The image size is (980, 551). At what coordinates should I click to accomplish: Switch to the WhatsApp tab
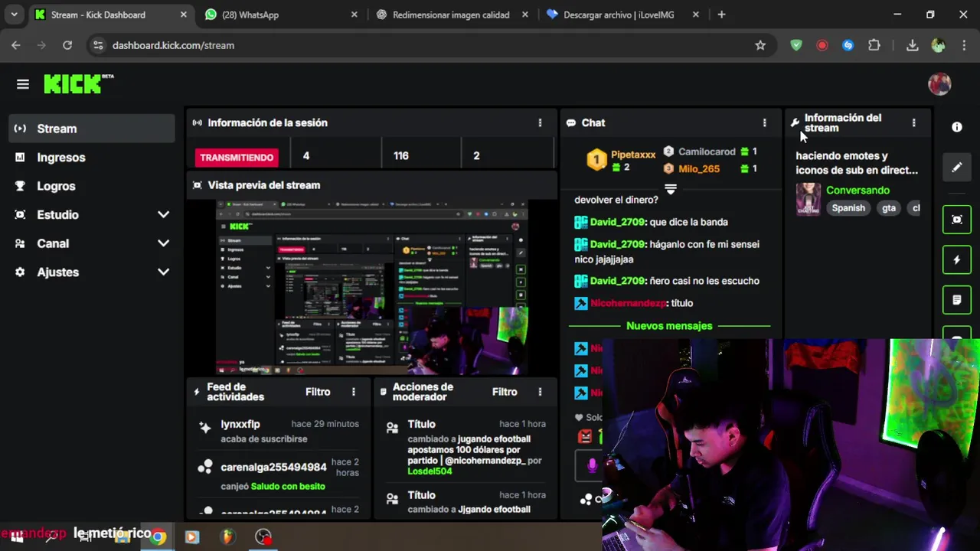pyautogui.click(x=282, y=15)
